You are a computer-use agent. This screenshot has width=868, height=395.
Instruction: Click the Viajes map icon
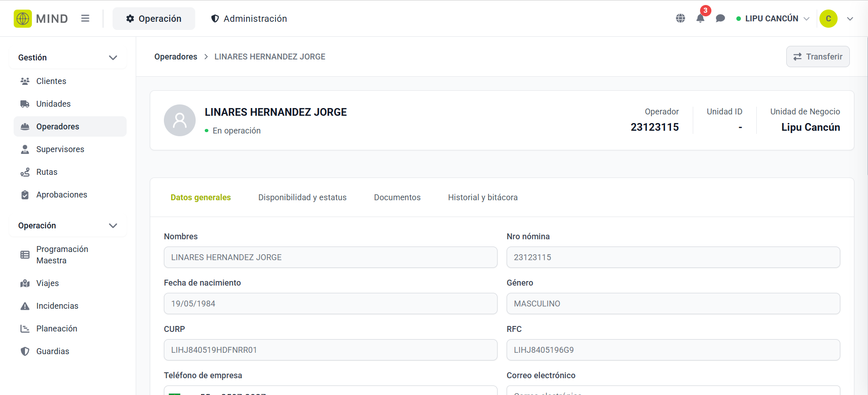pos(25,283)
